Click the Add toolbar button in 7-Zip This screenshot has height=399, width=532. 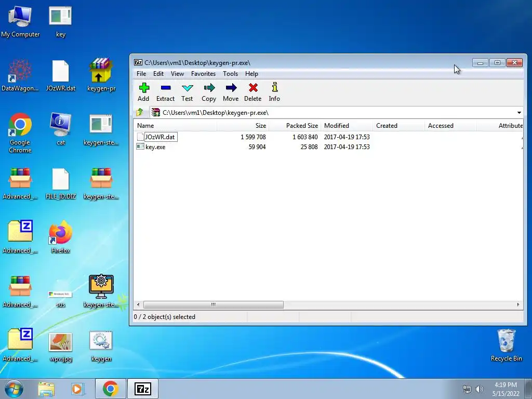tap(143, 92)
